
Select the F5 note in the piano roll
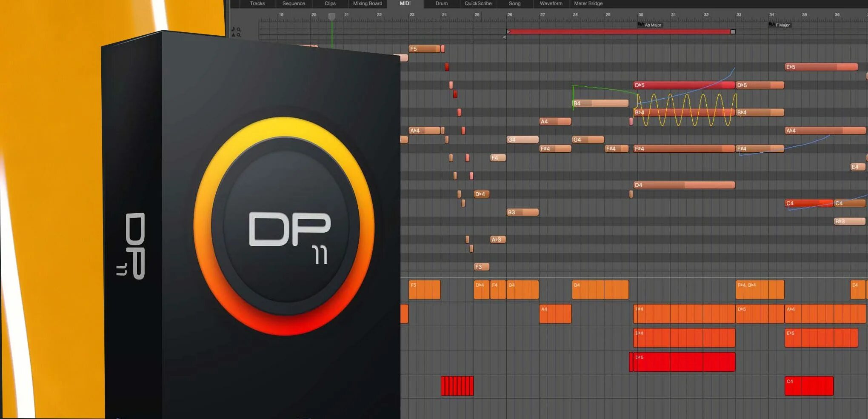(425, 49)
